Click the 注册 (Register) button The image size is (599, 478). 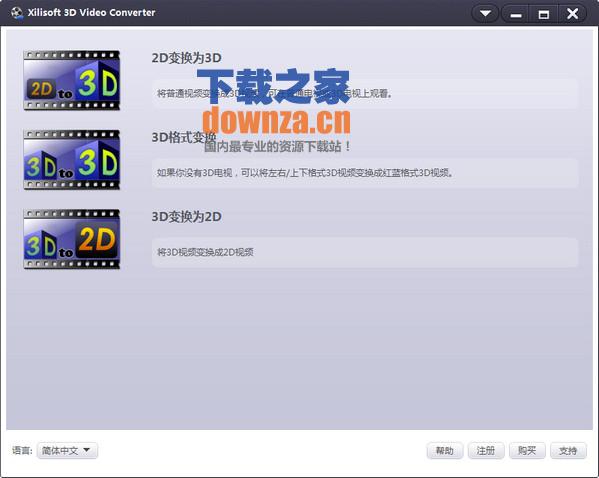point(486,451)
